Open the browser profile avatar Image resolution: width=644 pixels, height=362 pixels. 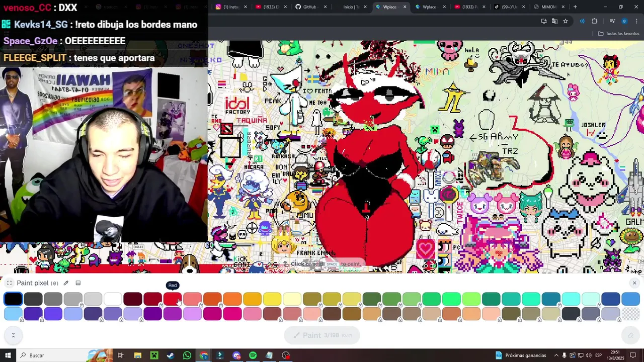click(x=624, y=21)
